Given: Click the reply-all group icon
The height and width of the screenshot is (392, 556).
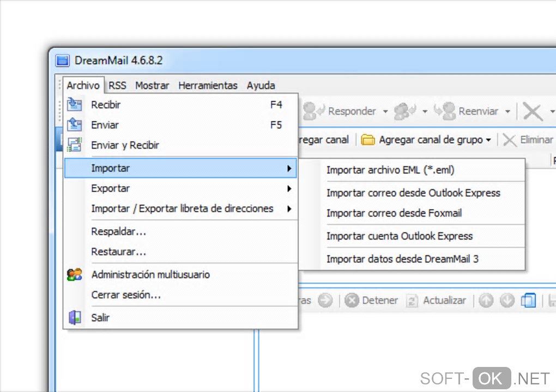Looking at the screenshot, I should pyautogui.click(x=404, y=111).
